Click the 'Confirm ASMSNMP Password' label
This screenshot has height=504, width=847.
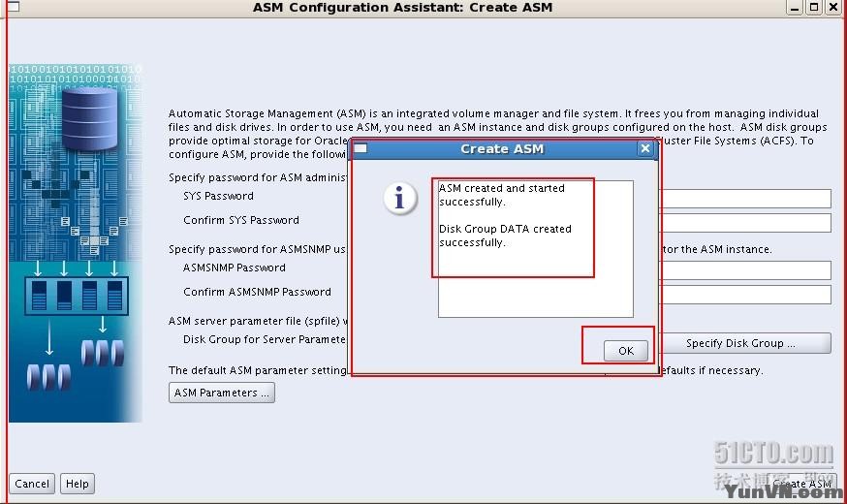(257, 292)
